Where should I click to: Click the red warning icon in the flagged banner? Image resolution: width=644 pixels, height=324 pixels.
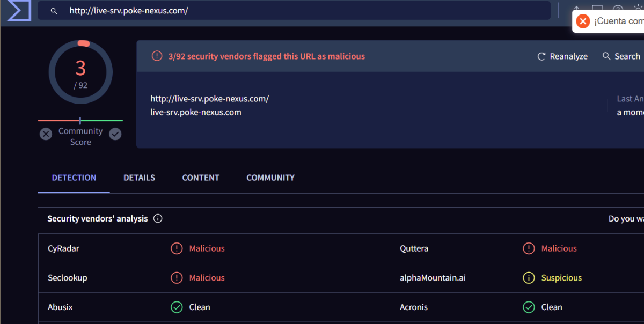pyautogui.click(x=157, y=56)
